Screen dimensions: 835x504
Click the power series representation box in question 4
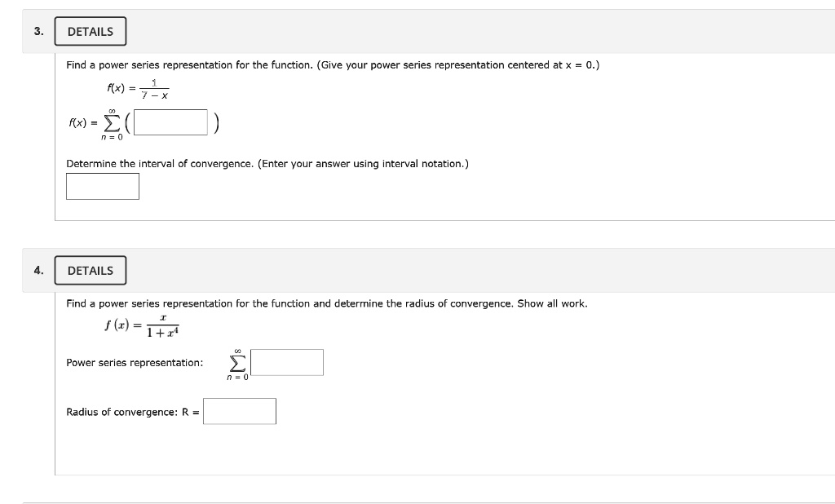(x=287, y=362)
